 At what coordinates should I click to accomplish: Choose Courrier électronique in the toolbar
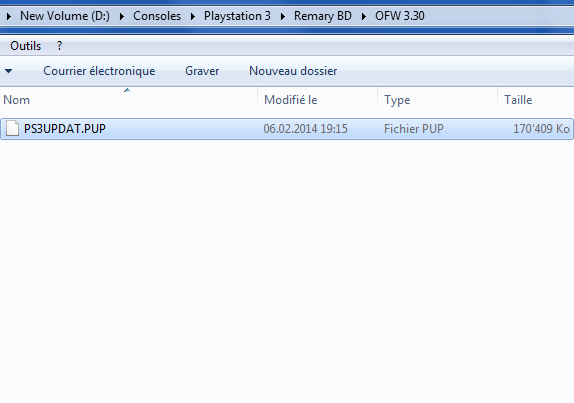[99, 71]
